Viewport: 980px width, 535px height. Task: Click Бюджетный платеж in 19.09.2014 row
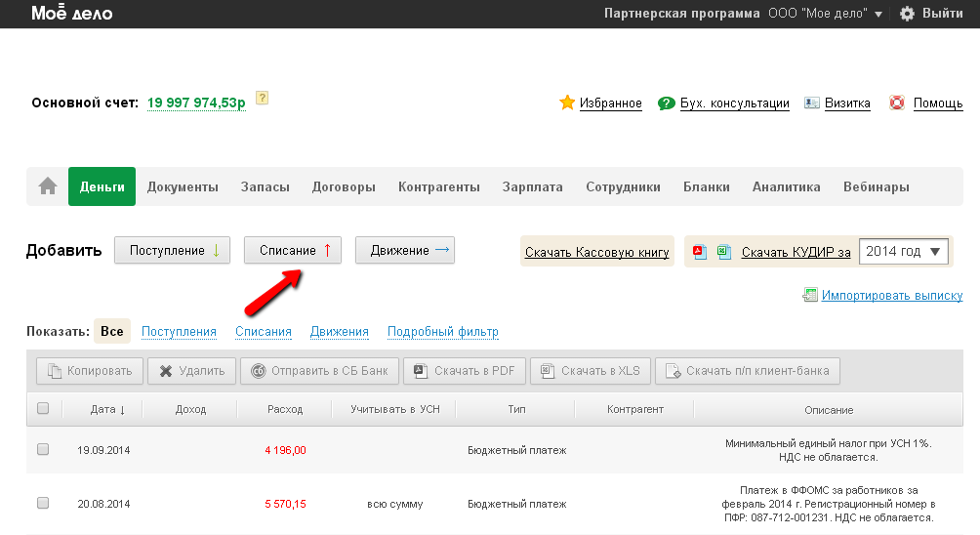pos(517,450)
